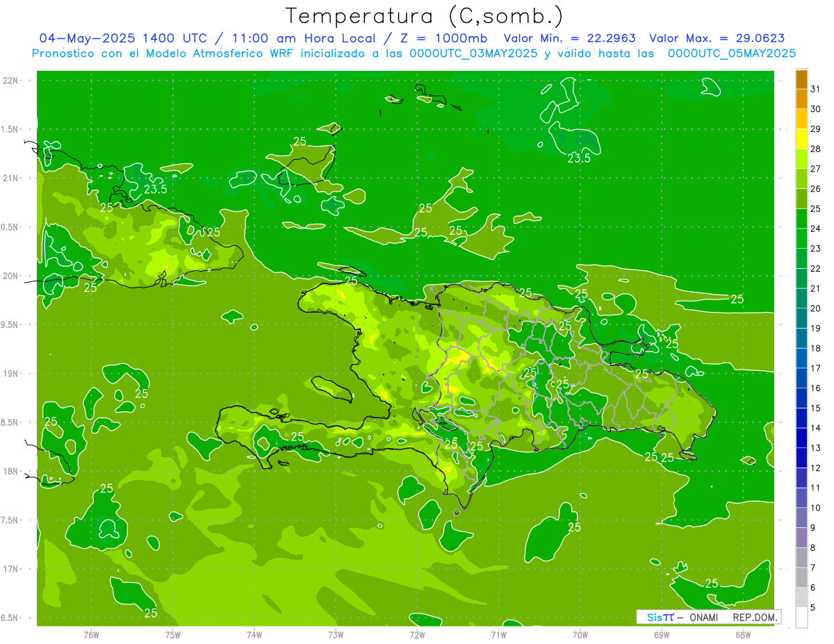Click the '7.5N' latitude label
The height and width of the screenshot is (644, 834).
pyautogui.click(x=10, y=520)
